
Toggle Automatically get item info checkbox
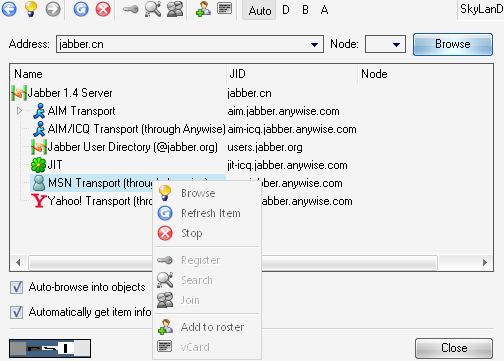click(16, 312)
